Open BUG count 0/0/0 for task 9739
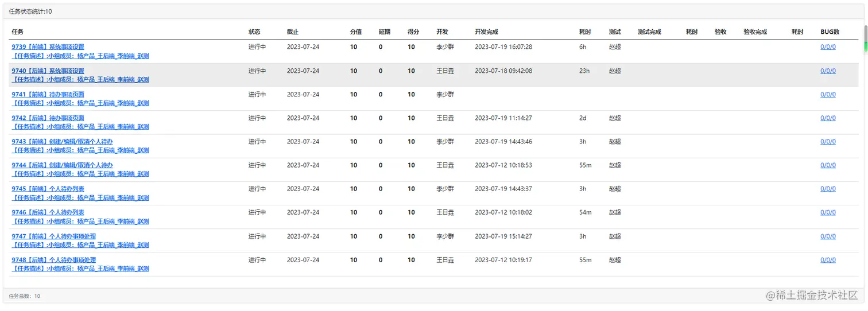The image size is (868, 311). point(828,47)
